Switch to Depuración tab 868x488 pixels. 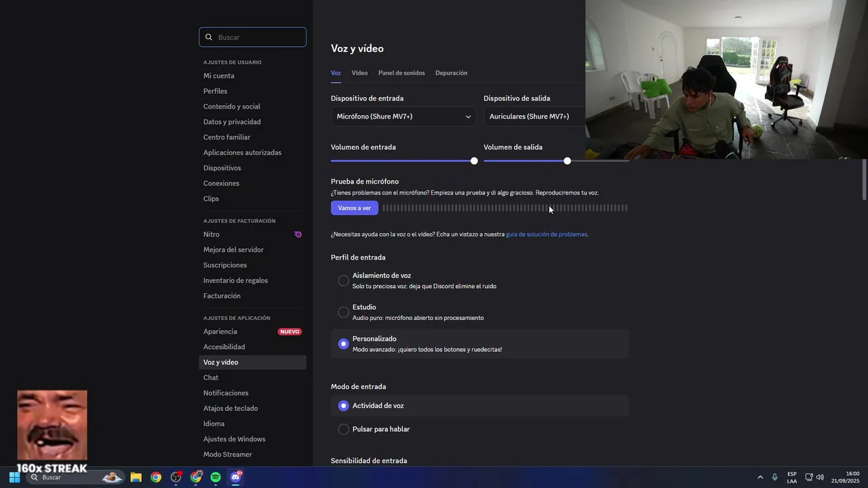click(x=451, y=73)
